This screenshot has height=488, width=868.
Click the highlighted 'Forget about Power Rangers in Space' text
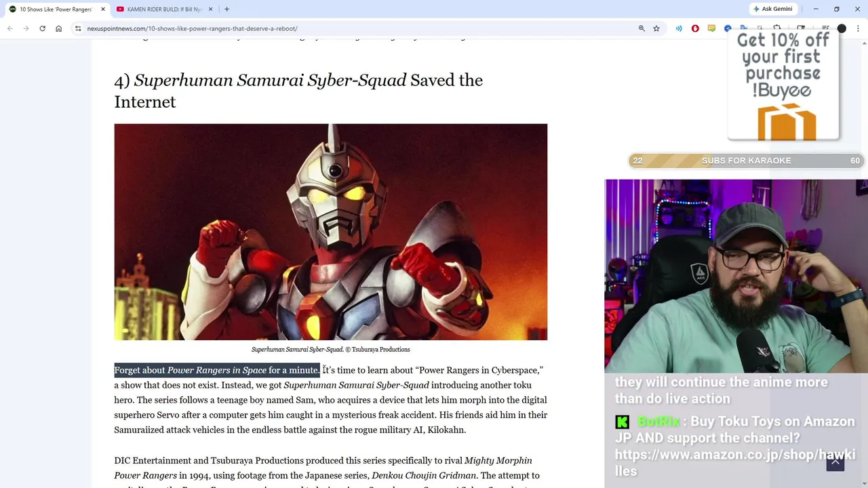click(217, 370)
